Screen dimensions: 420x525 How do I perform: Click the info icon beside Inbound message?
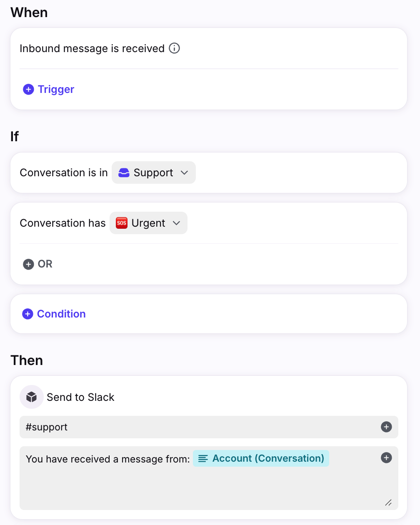174,48
